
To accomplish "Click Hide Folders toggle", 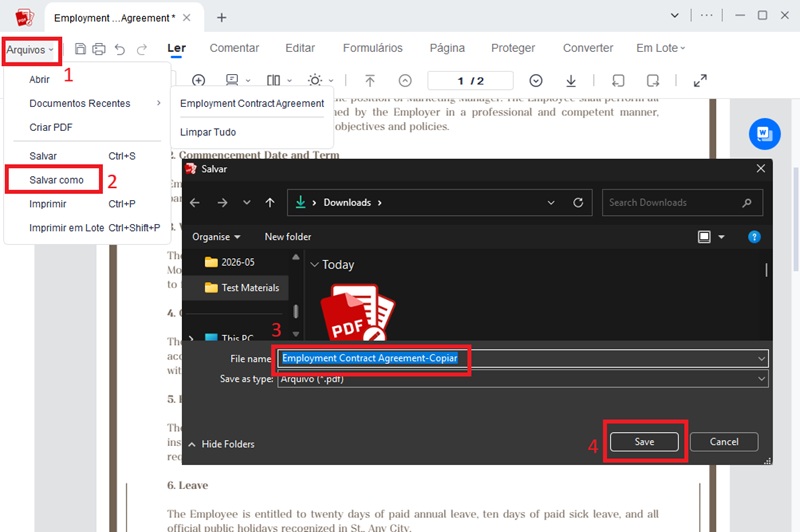I will 221,444.
